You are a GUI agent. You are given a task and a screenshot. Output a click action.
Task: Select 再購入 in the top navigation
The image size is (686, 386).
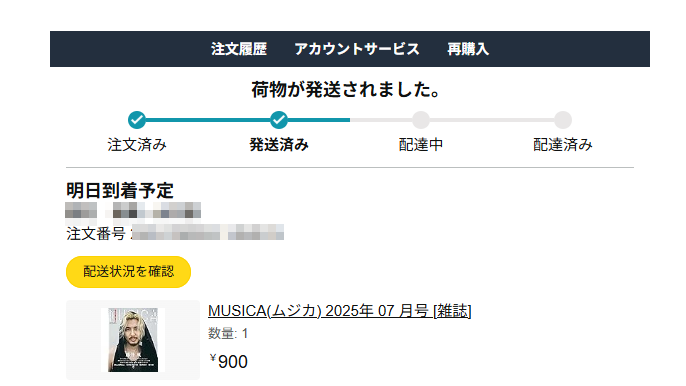point(468,49)
